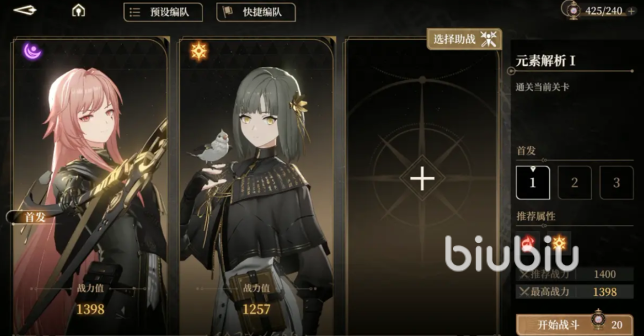Click the orange recommended attribute icon
The width and height of the screenshot is (644, 336).
pos(559,243)
